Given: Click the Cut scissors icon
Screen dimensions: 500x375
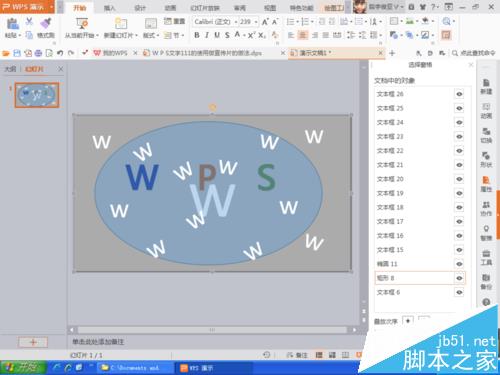Looking at the screenshot, I should point(29,22).
